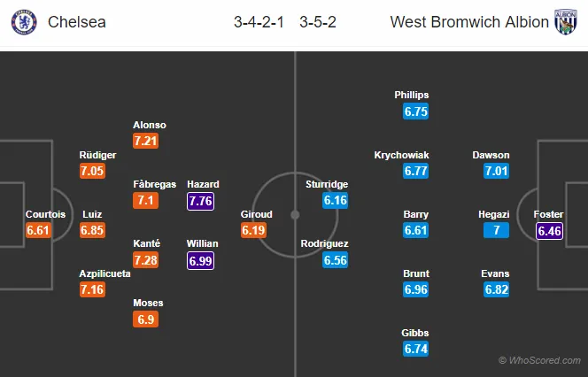Click Hegazi's rating badge showing 7
The image size is (588, 377).
click(x=496, y=230)
